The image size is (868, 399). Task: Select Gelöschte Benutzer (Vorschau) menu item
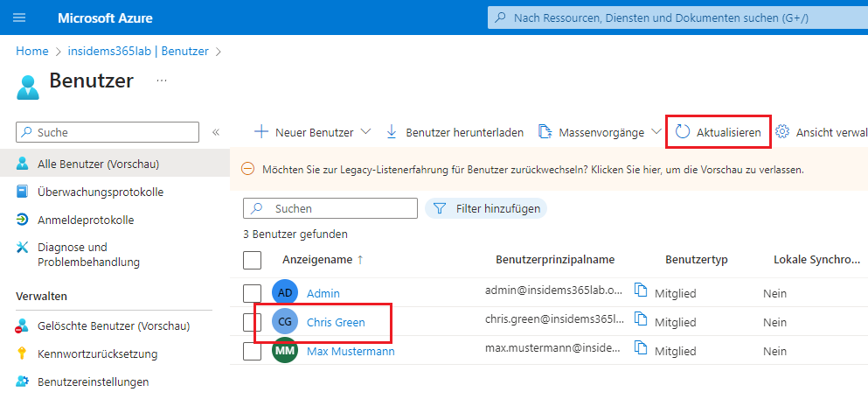[x=114, y=326]
